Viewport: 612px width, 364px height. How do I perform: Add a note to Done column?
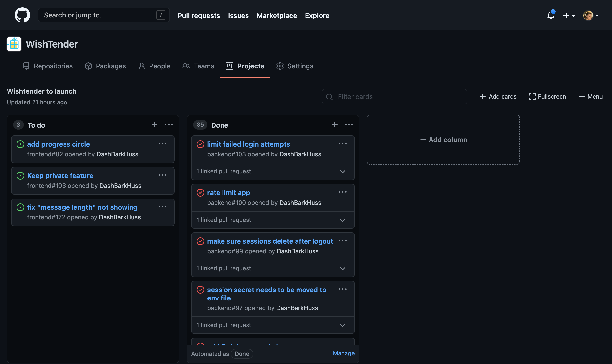[335, 124]
